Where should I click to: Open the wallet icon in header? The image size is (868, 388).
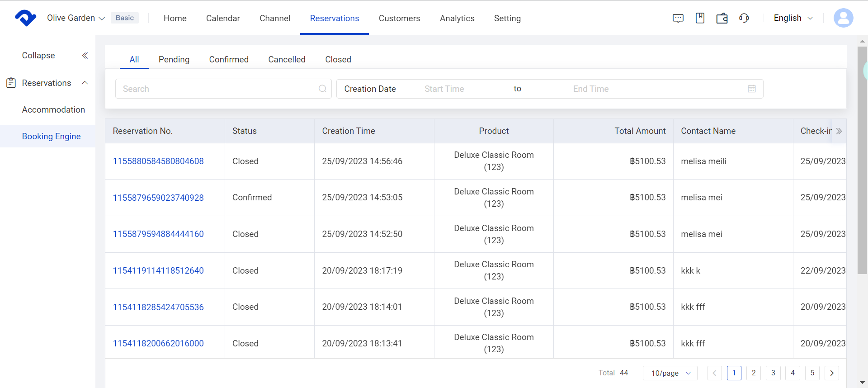[x=722, y=18]
